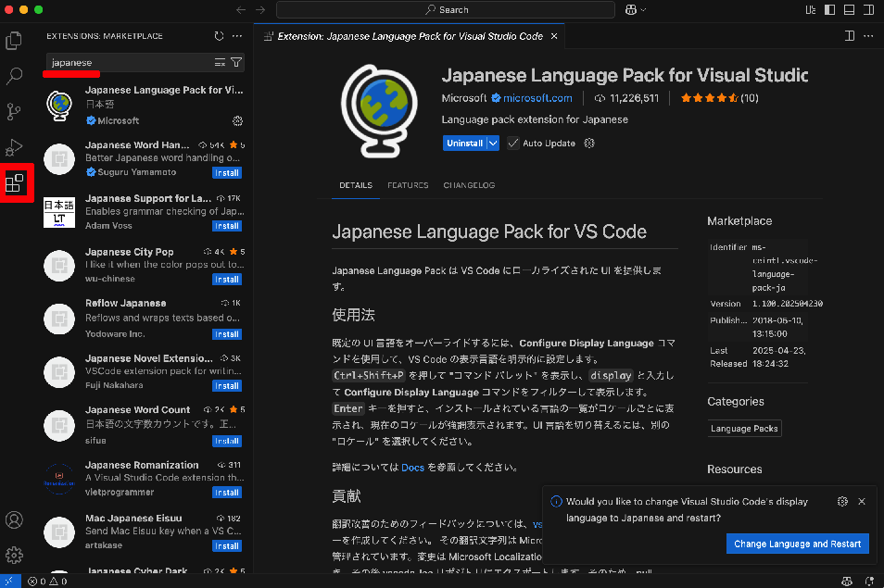Click the Uninstall button

pyautogui.click(x=464, y=143)
